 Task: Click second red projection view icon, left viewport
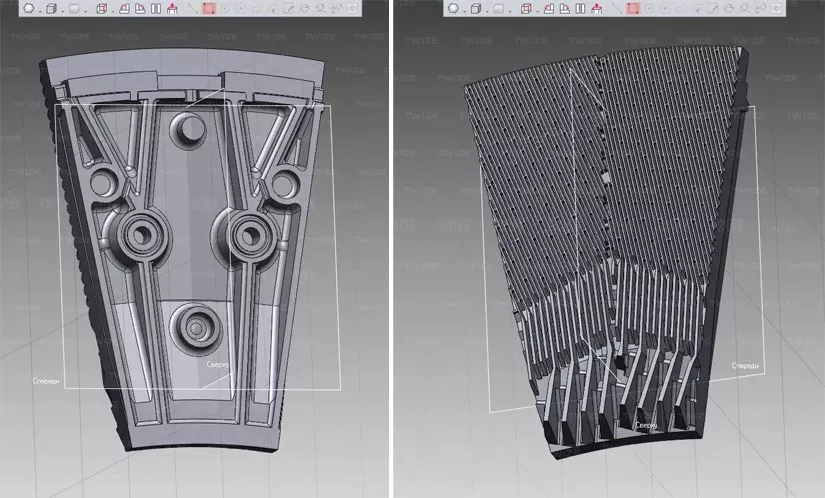pos(140,8)
